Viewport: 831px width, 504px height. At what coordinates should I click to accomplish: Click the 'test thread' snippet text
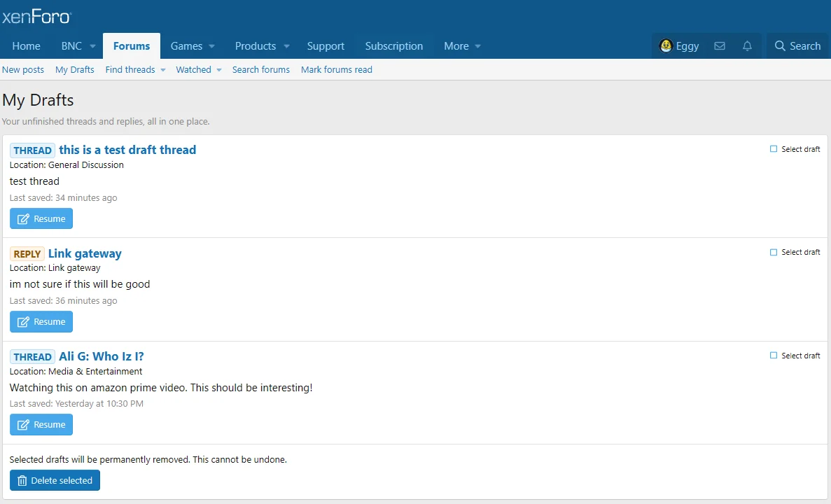pos(34,181)
